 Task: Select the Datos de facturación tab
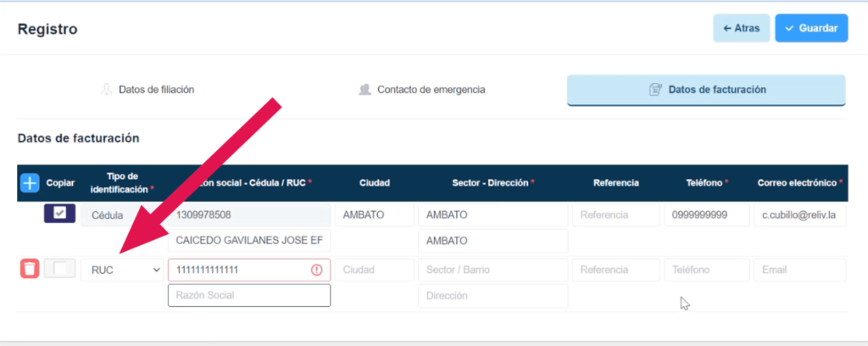pyautogui.click(x=706, y=89)
